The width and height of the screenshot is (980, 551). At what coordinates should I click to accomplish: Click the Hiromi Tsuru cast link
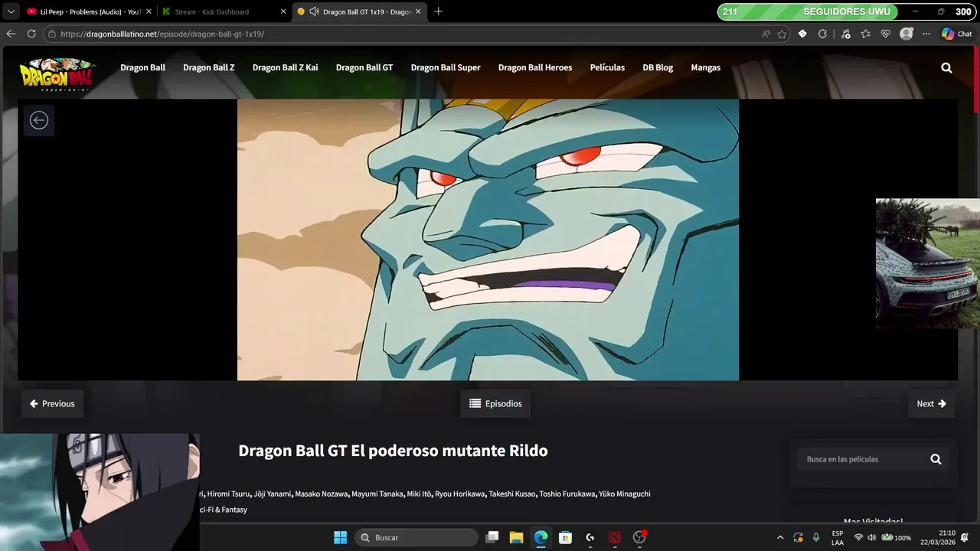pyautogui.click(x=228, y=494)
